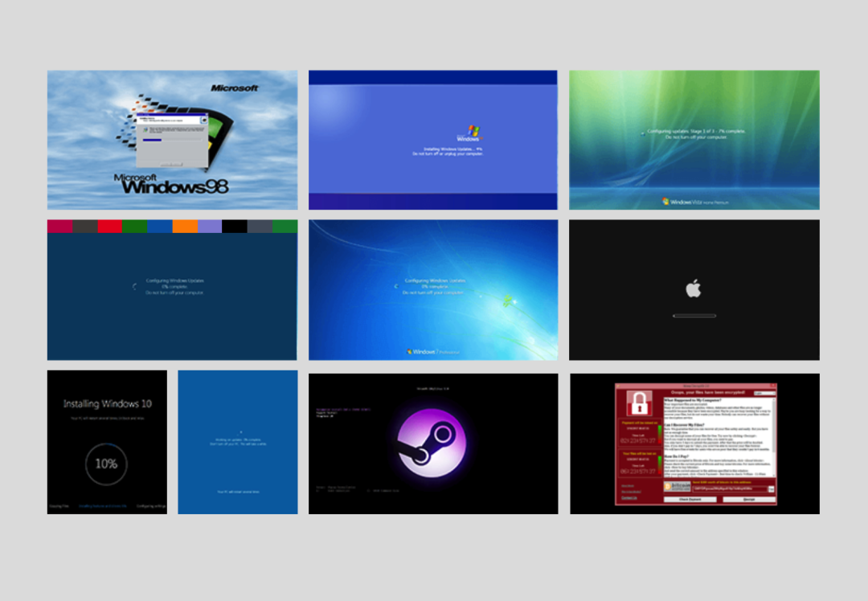868x601 pixels.
Task: Choose the bright red color swatch
Action: pos(110,227)
